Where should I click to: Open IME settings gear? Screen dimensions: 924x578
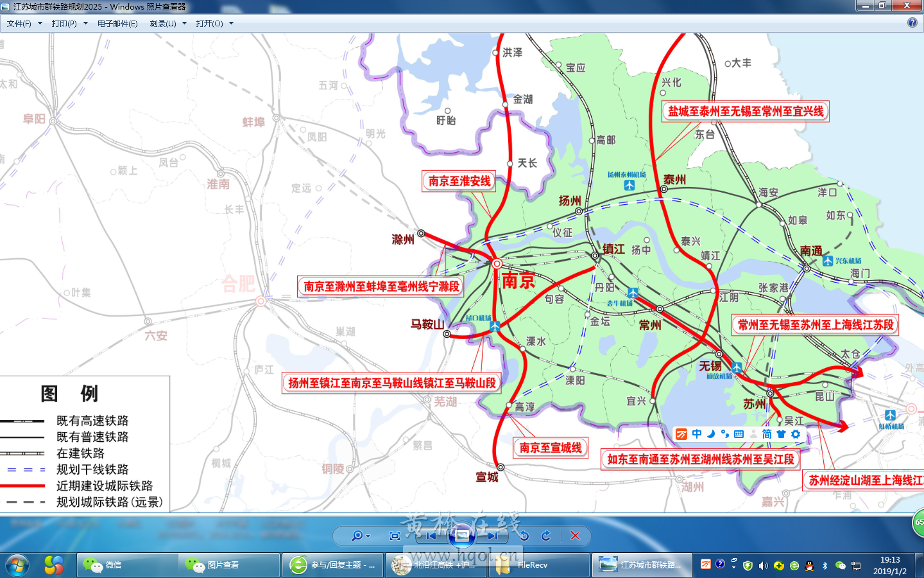pyautogui.click(x=796, y=434)
